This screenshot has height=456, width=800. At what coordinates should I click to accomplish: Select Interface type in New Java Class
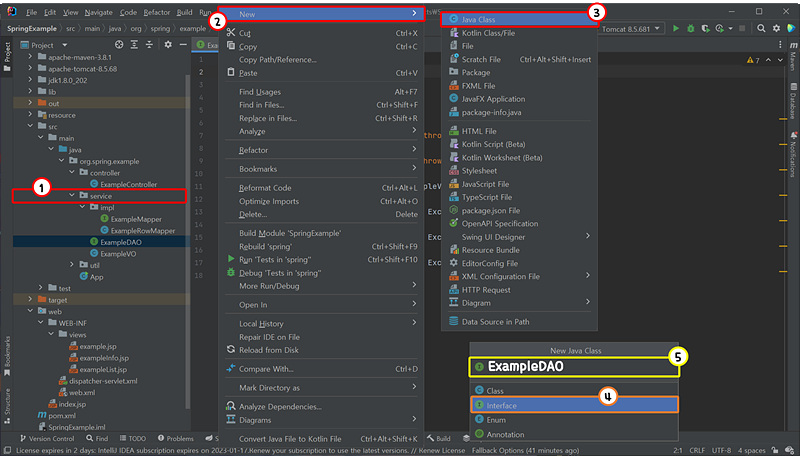pyautogui.click(x=574, y=405)
